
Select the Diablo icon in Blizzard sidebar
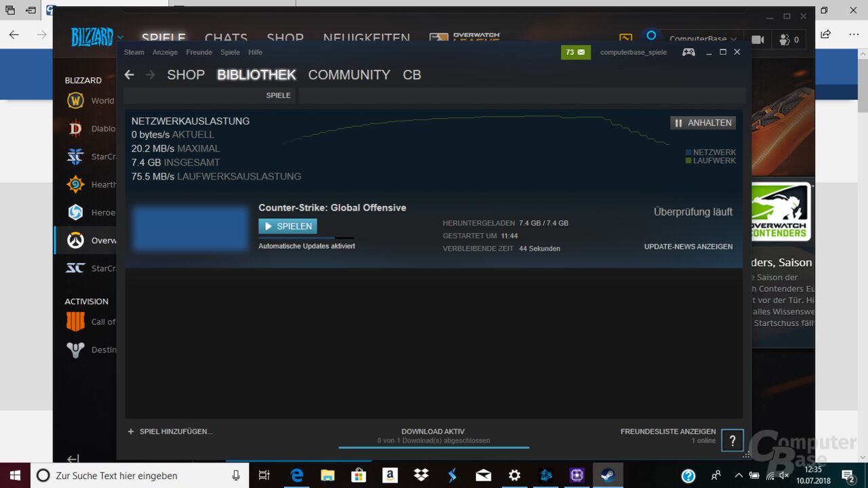coord(75,129)
